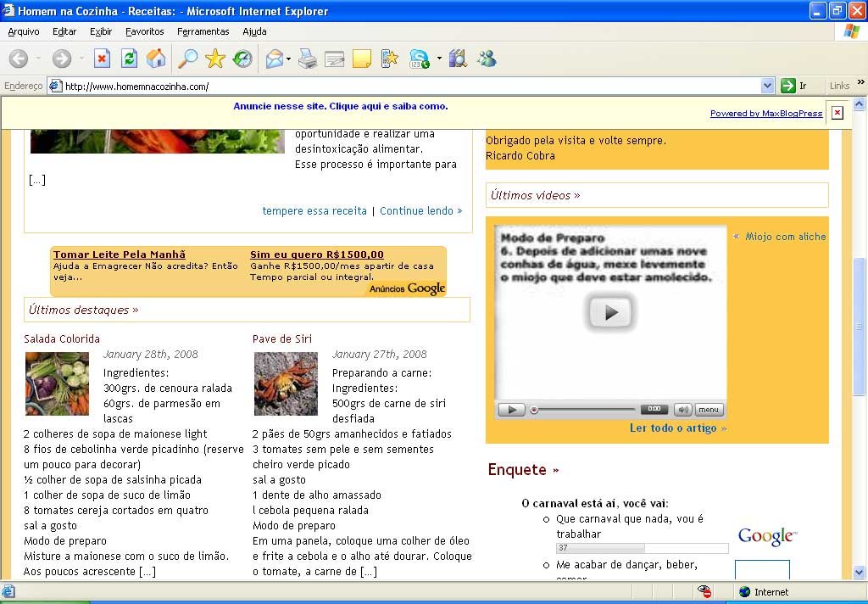
Task: Print the page using the printer icon
Action: coord(308,59)
